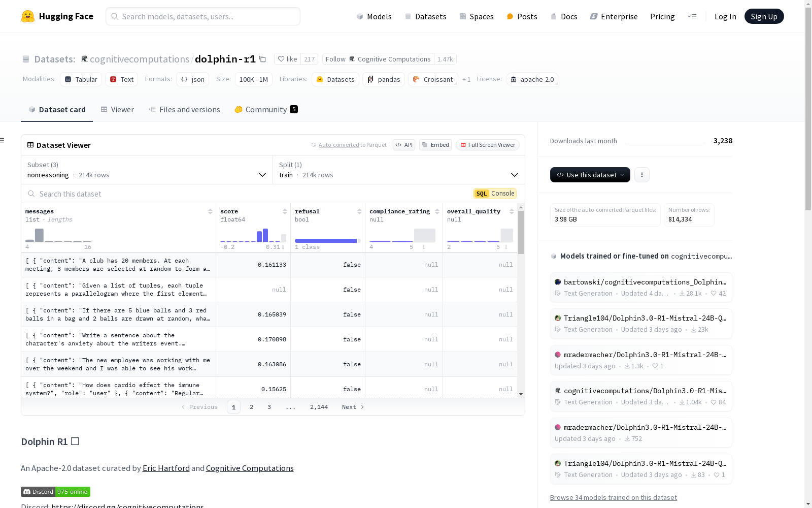Open the Docs menu item
The image size is (812, 508).
click(564, 16)
